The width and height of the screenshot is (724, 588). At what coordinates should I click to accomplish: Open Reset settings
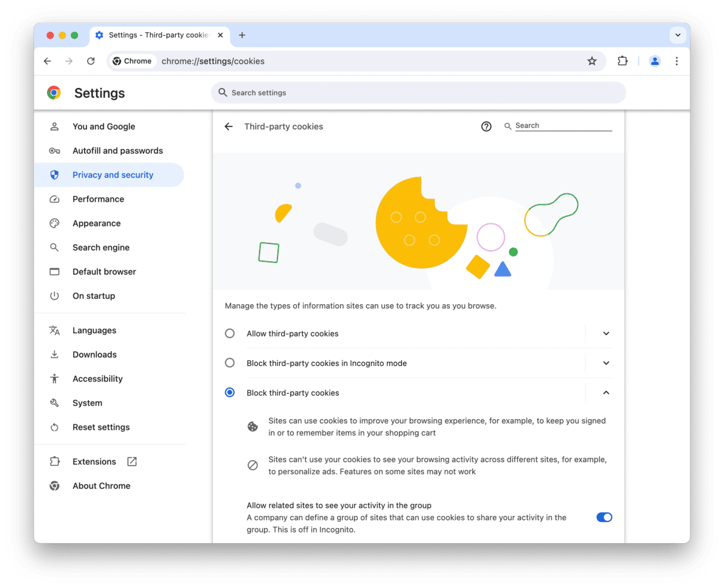coord(109,427)
